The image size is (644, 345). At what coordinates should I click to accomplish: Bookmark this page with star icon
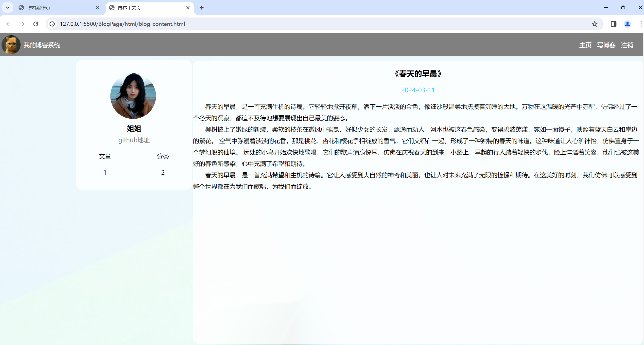coord(595,24)
